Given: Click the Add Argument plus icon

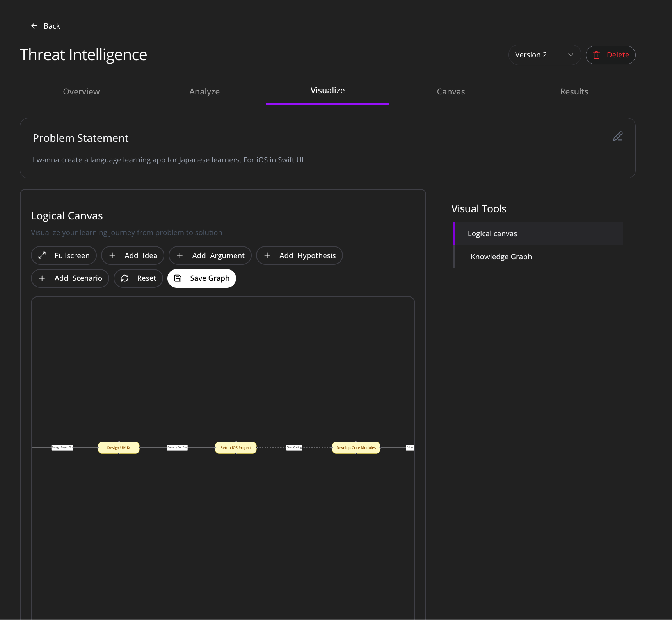Looking at the screenshot, I should 180,255.
